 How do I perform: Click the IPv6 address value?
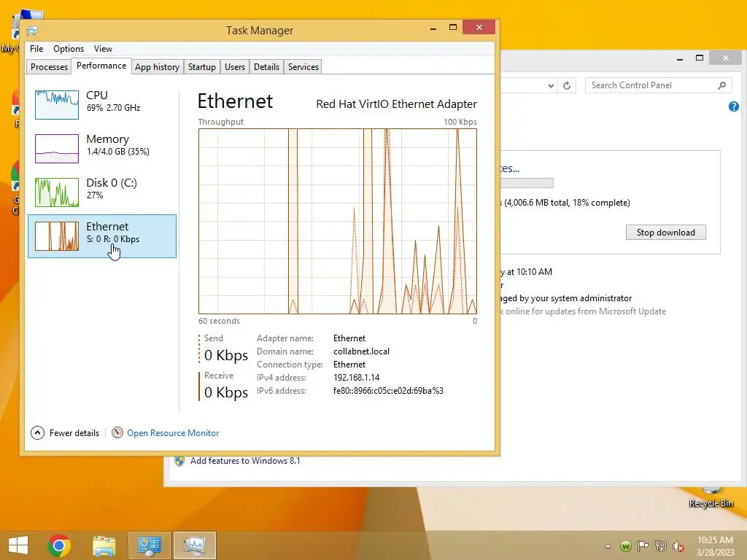click(388, 391)
